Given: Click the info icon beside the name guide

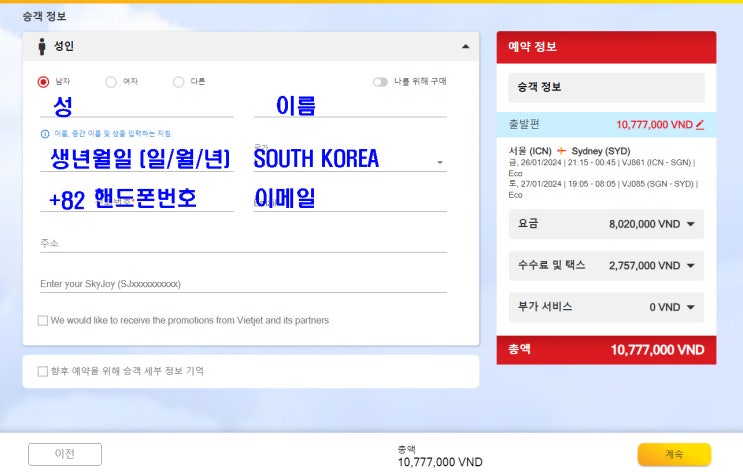Looking at the screenshot, I should (45, 134).
